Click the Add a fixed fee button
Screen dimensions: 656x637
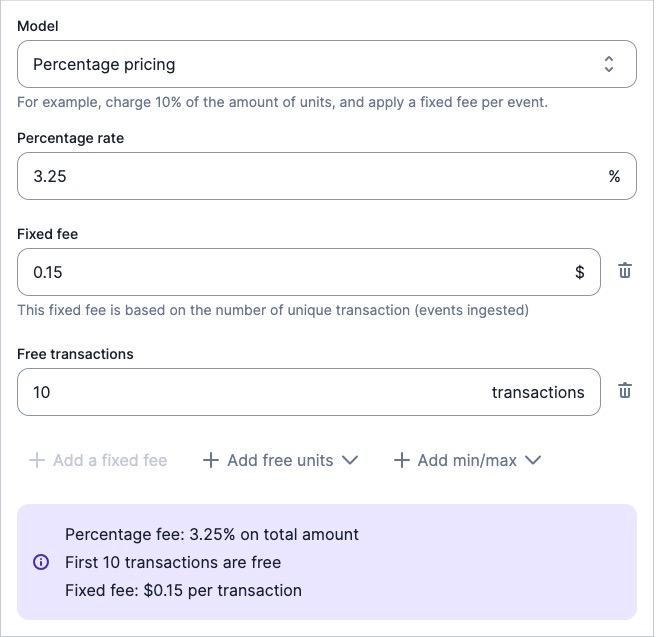(110, 460)
